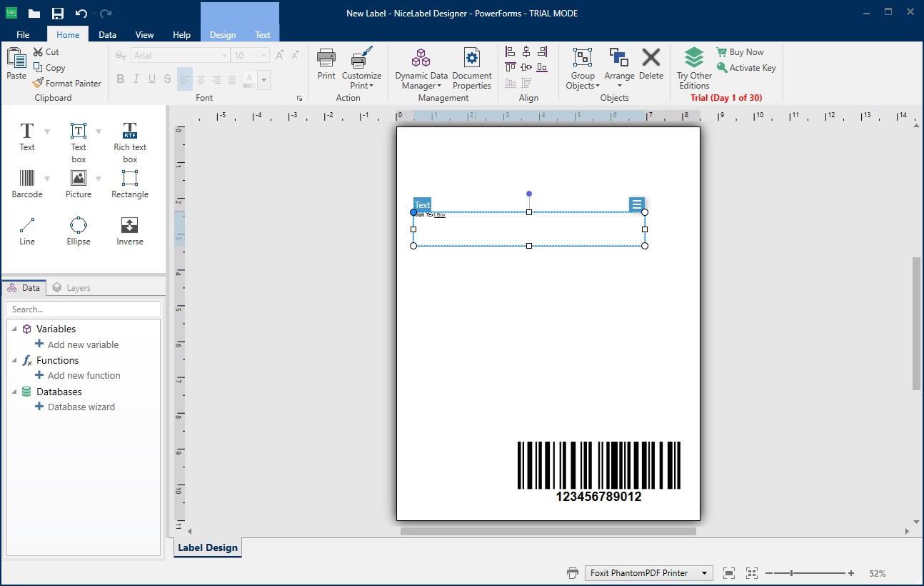Click the zoom slider handle

(791, 573)
